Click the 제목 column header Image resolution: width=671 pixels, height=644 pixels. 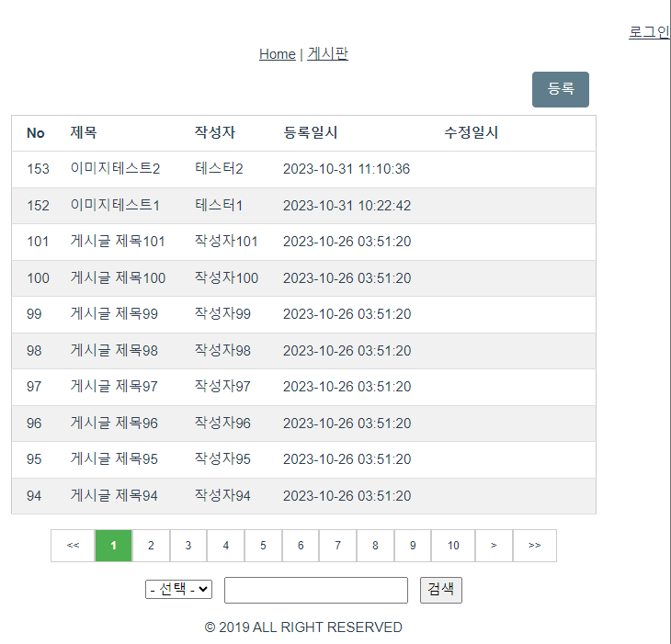(84, 132)
